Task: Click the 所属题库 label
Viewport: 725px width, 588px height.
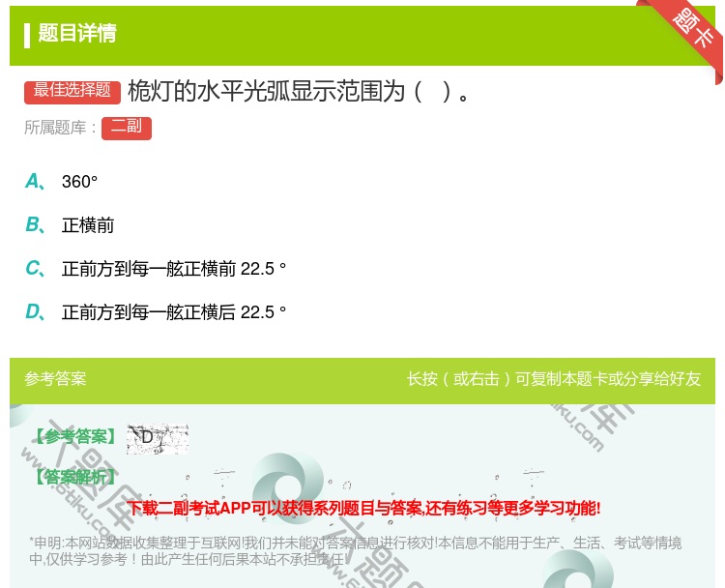Action: tap(60, 128)
